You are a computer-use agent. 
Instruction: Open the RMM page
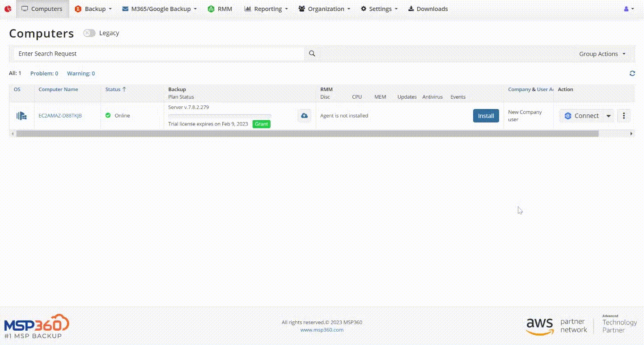tap(220, 9)
